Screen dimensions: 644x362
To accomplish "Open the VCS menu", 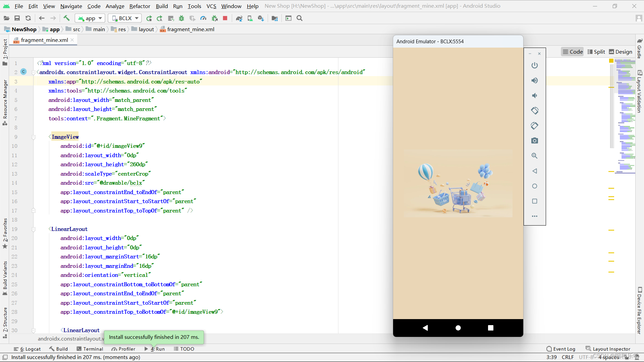I will [x=211, y=6].
